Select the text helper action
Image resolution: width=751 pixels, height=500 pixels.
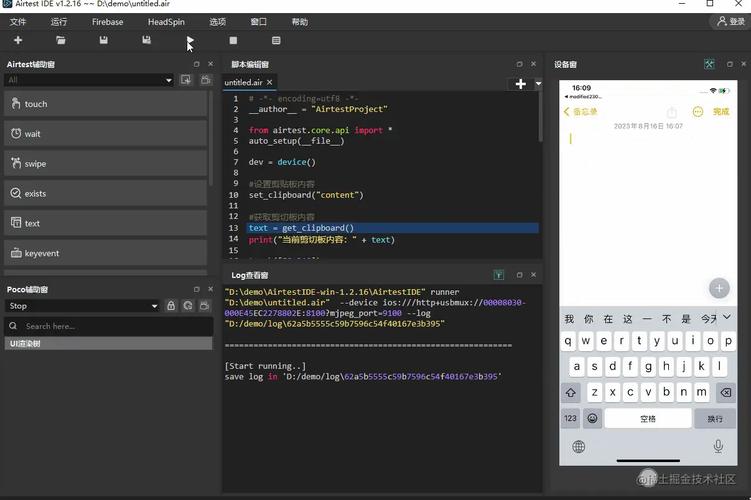tap(106, 223)
